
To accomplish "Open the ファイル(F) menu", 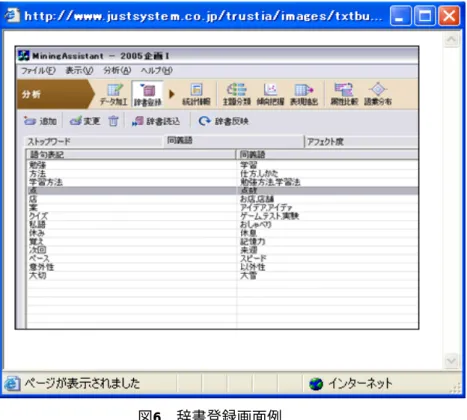I will (x=38, y=71).
